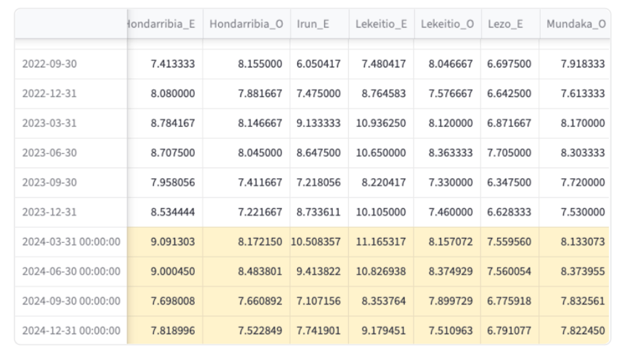Click cell value 7.480417
The image size is (627, 364).
point(384,64)
